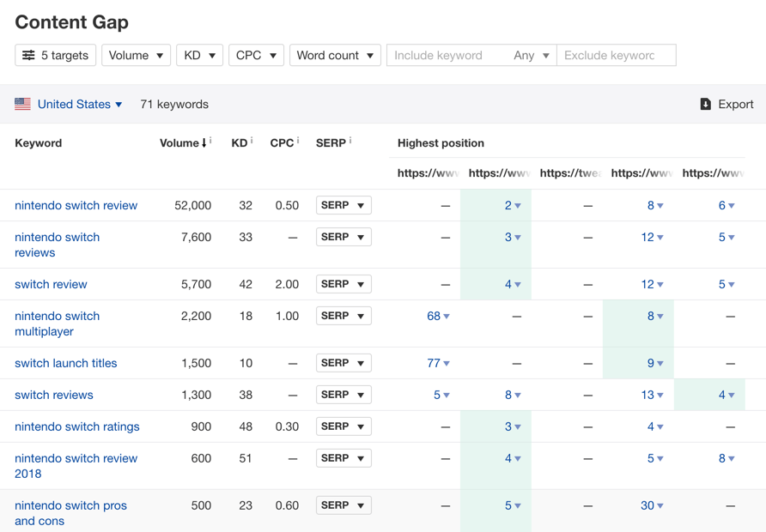The height and width of the screenshot is (532, 766).
Task: Open keyword 'switch review'
Action: pyautogui.click(x=51, y=285)
